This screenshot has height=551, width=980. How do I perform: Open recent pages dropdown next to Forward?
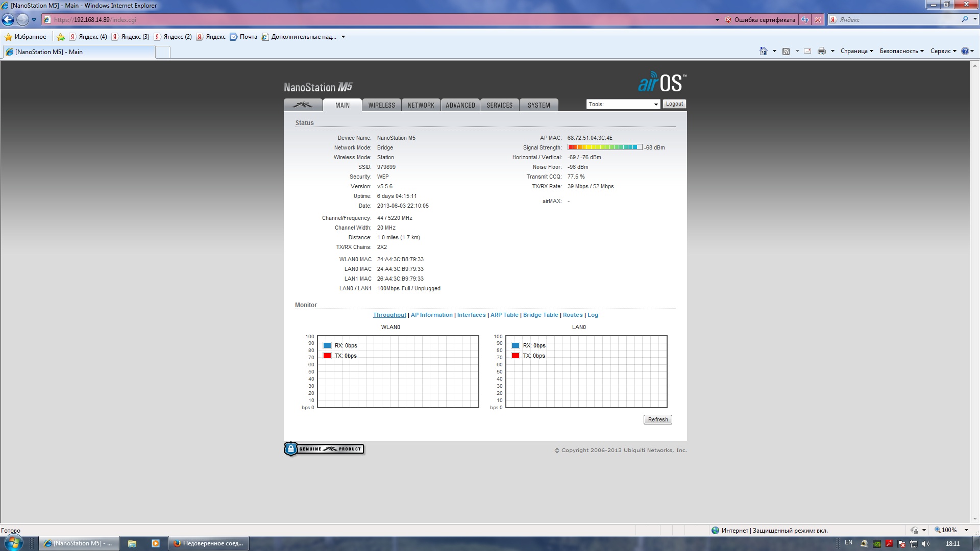[x=34, y=20]
